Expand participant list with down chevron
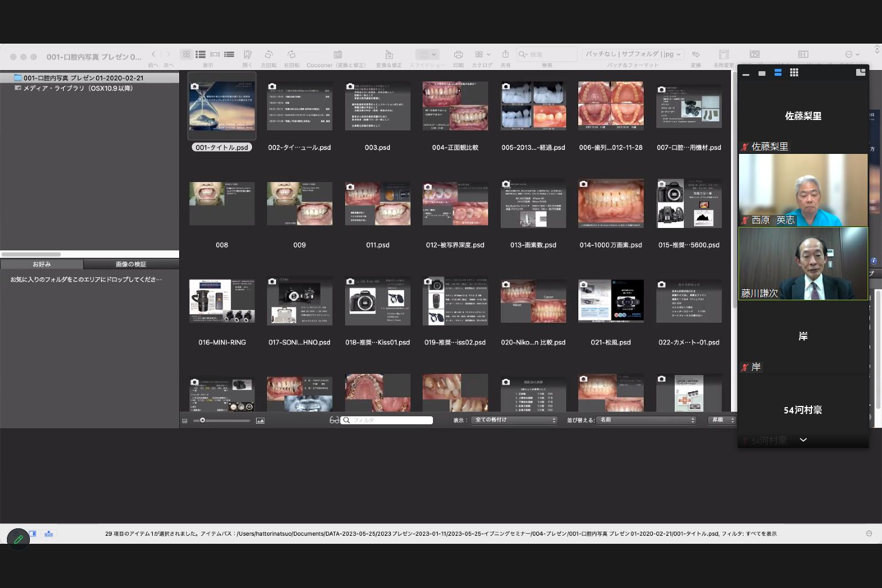Image resolution: width=882 pixels, height=588 pixels. coord(803,440)
